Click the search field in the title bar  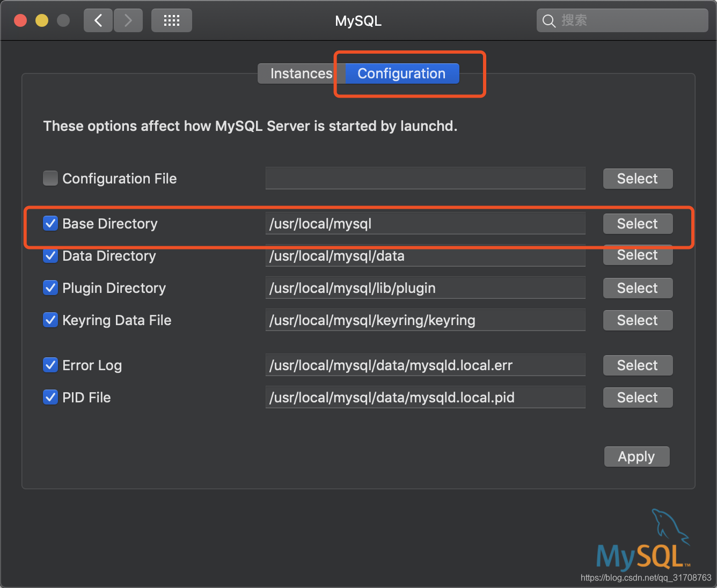coord(623,21)
